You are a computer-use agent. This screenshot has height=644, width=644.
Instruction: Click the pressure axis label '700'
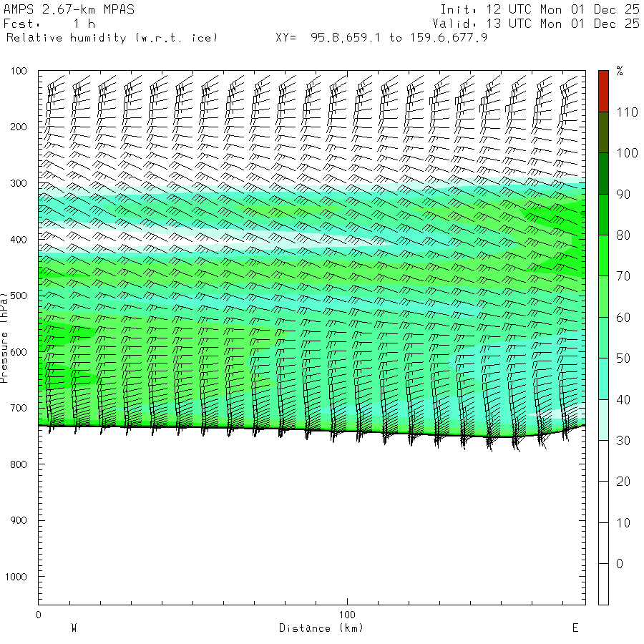(19, 409)
